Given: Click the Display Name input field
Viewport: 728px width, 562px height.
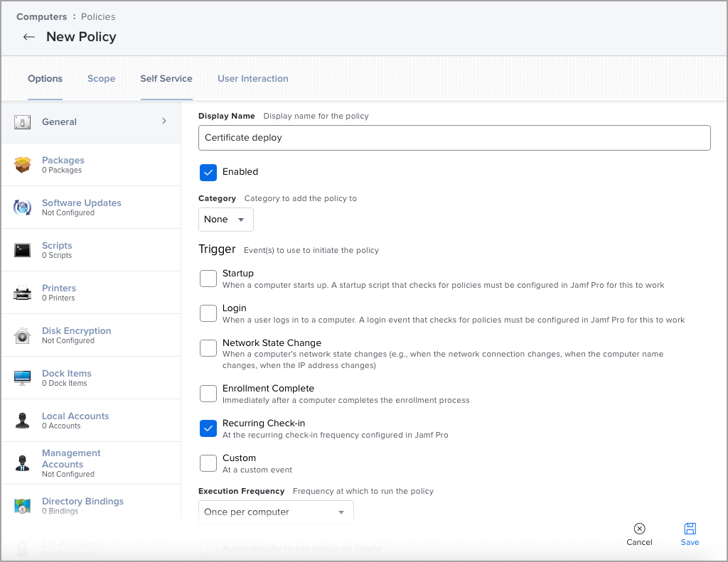Looking at the screenshot, I should click(x=454, y=138).
